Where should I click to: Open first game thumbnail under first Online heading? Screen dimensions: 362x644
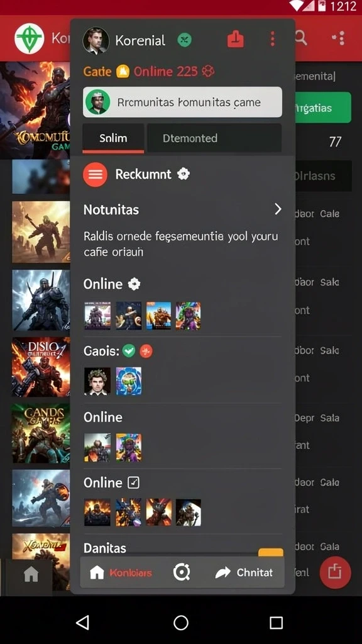97,316
